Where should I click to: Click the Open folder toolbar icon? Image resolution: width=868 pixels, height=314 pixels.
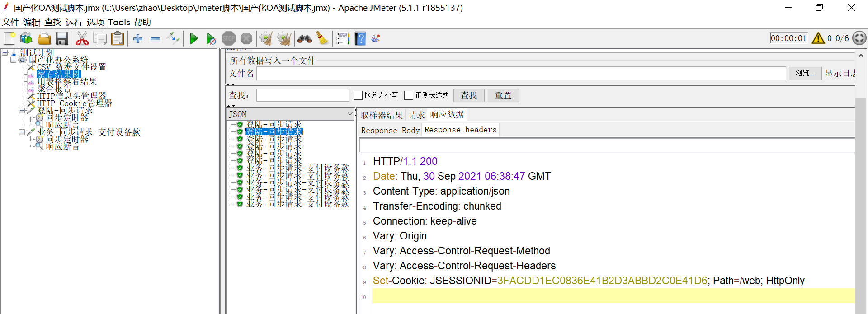pyautogui.click(x=44, y=39)
